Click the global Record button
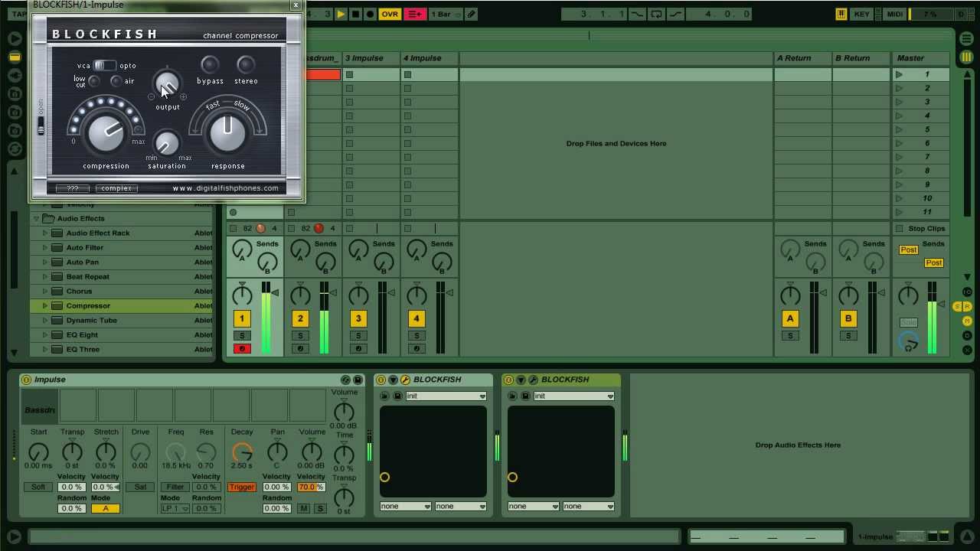Viewport: 980px width, 551px height. (370, 14)
